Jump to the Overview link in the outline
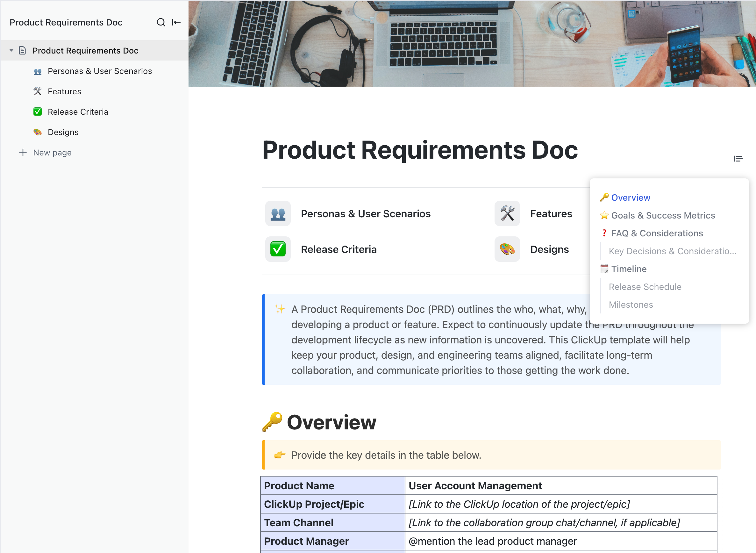This screenshot has width=756, height=553. tap(630, 197)
